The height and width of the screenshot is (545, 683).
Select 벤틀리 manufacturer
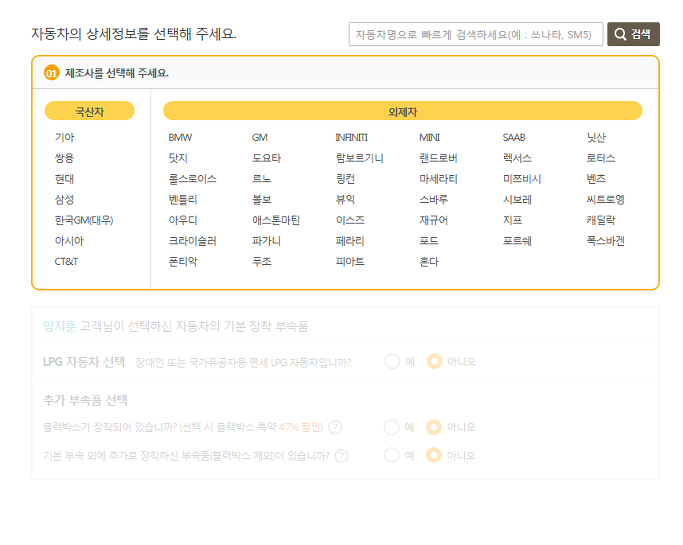183,200
